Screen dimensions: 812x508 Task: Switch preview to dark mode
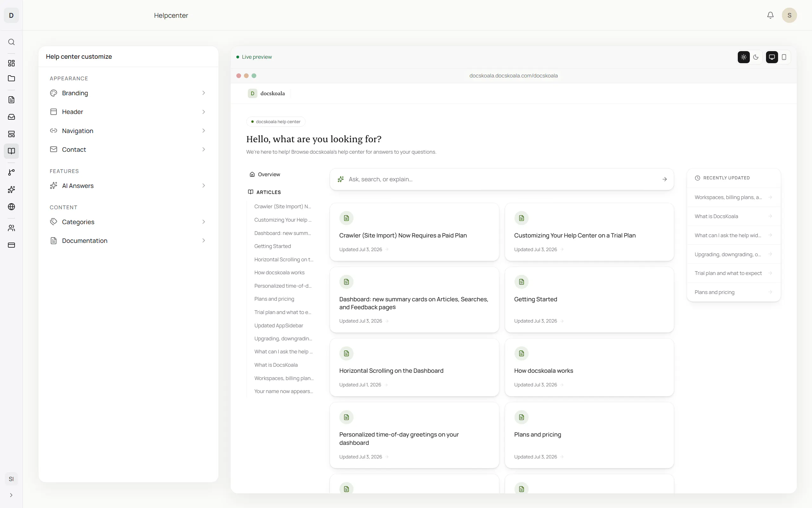pos(756,57)
